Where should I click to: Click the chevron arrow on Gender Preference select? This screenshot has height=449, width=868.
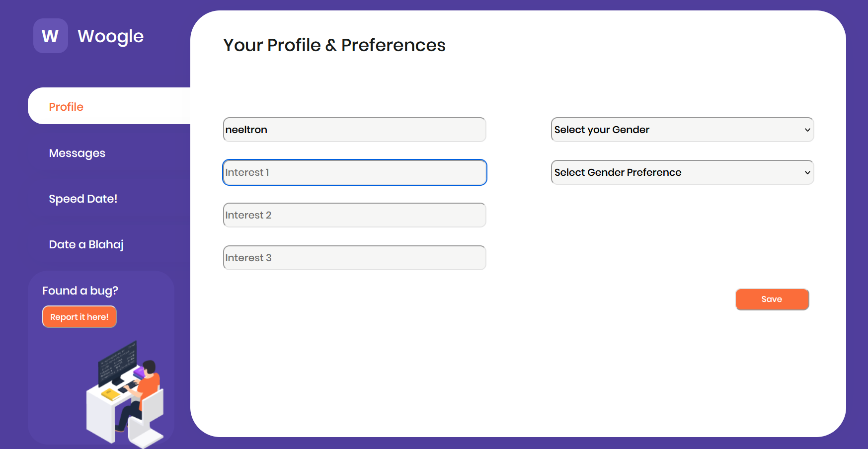(807, 173)
